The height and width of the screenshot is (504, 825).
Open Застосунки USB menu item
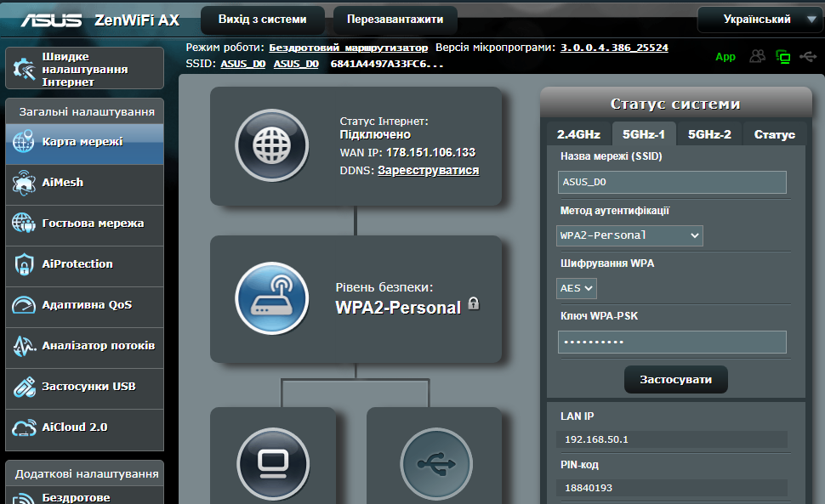(x=85, y=389)
